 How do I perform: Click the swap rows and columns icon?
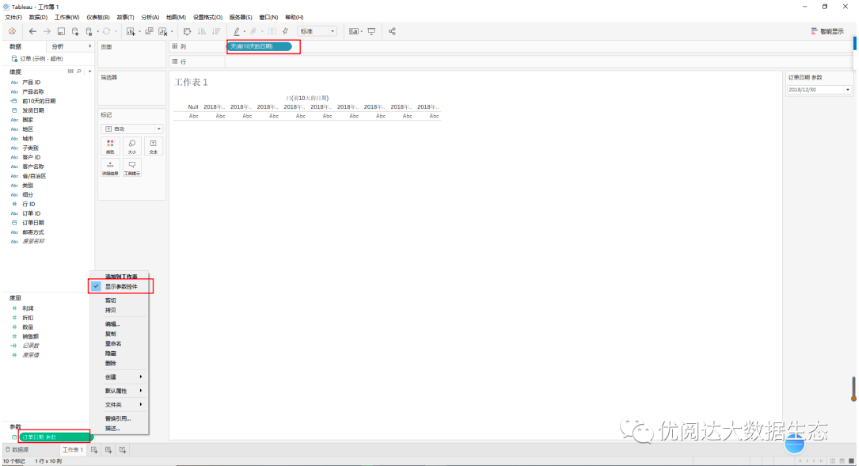187,31
